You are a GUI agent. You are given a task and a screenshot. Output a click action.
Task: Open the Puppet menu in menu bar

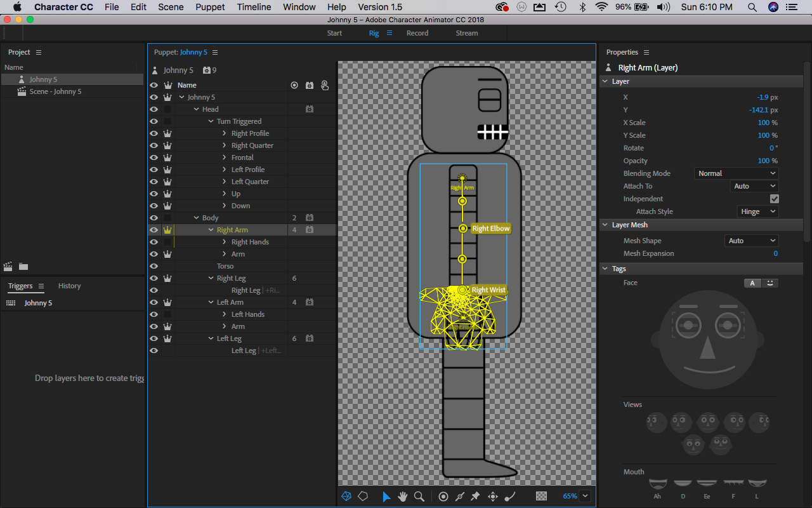[210, 7]
